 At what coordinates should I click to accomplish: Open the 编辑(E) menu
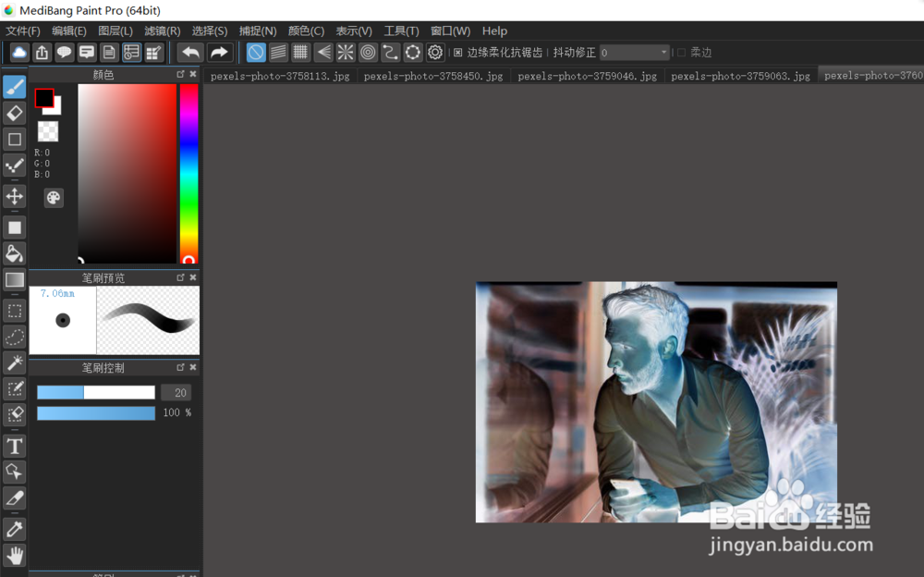coord(69,31)
